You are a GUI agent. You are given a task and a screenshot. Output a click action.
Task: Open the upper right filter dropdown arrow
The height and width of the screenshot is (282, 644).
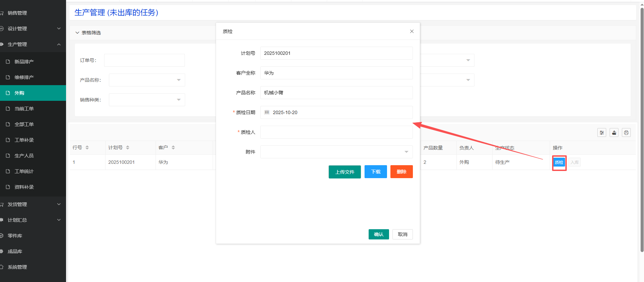pos(468,60)
